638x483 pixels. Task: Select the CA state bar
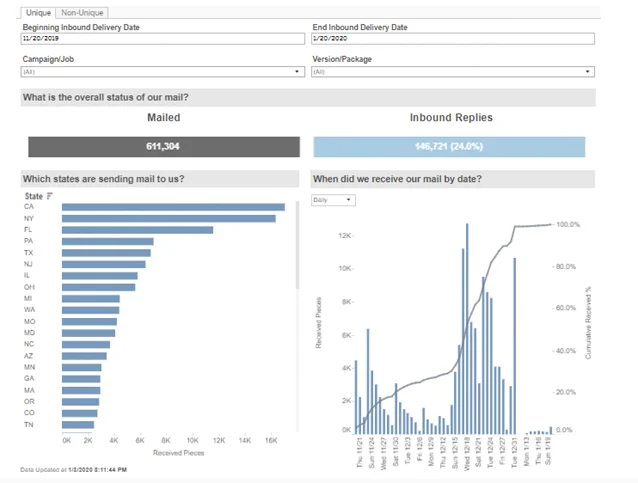pos(173,207)
